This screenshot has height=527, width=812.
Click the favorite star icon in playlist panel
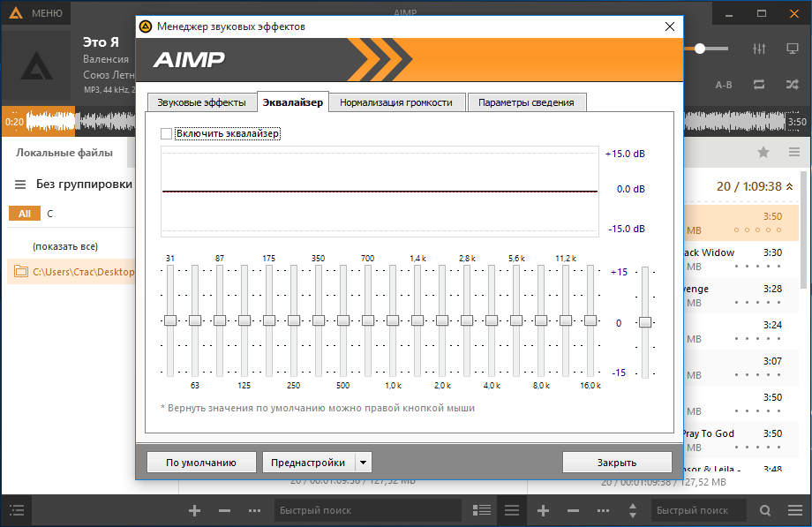(x=763, y=153)
